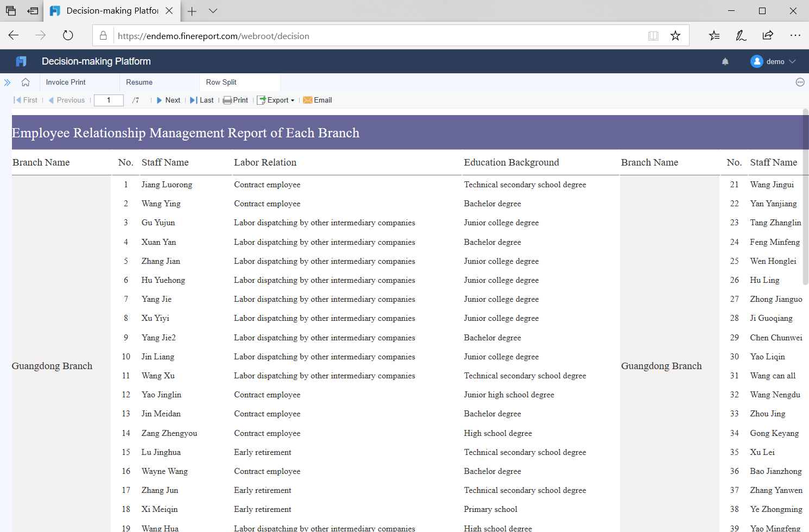Viewport: 809px width, 532px height.
Task: Close the Decision-making Platform browser tab
Action: coord(169,11)
